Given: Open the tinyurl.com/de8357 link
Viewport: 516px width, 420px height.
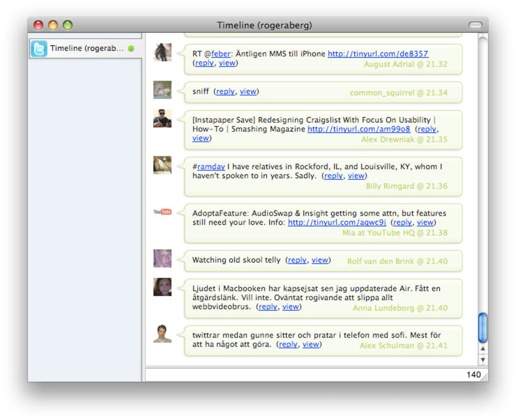Looking at the screenshot, I should (378, 54).
